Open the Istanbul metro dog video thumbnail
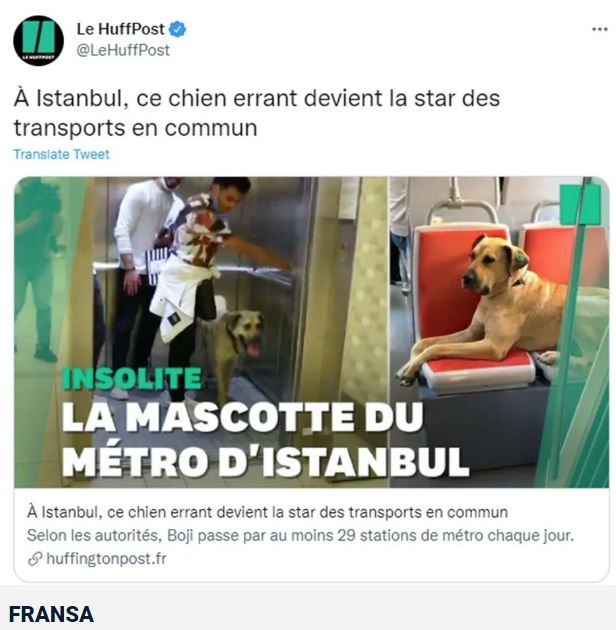Screen dimensions: 616x630 tap(311, 332)
